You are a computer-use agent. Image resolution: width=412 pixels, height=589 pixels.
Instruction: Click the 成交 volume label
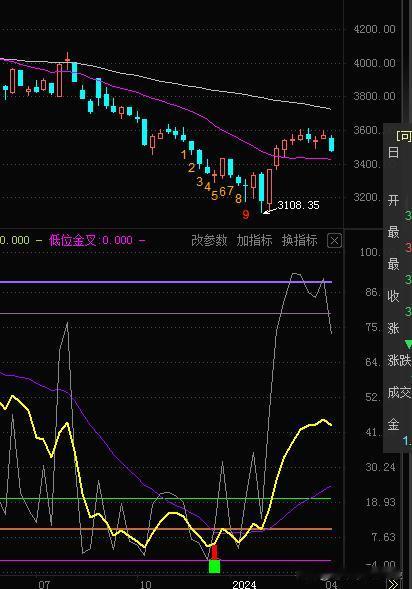pyautogui.click(x=400, y=393)
